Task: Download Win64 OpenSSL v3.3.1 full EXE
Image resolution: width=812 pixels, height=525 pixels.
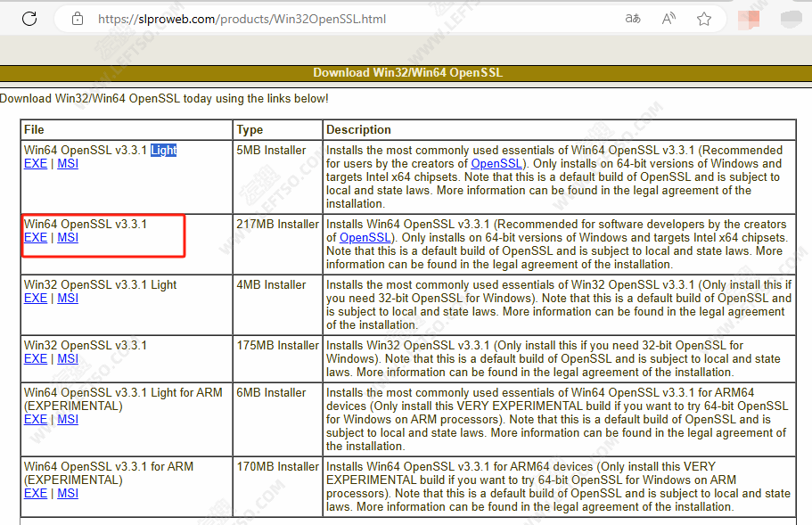Action: point(36,238)
